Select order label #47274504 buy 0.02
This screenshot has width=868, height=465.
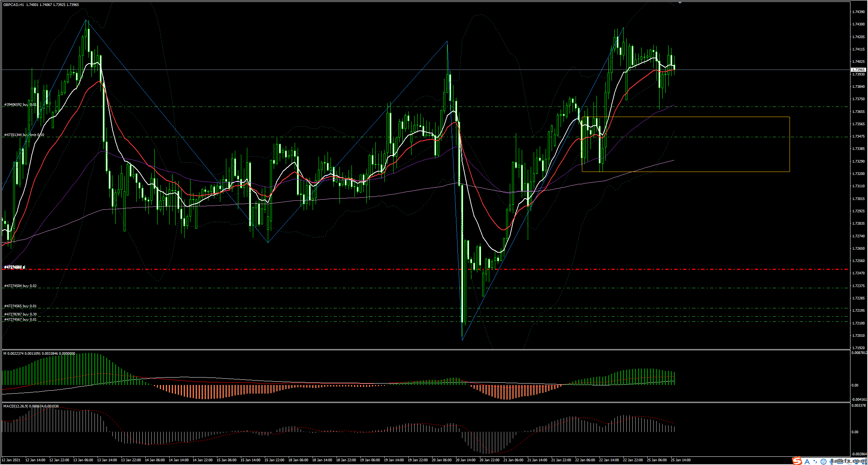[20, 286]
